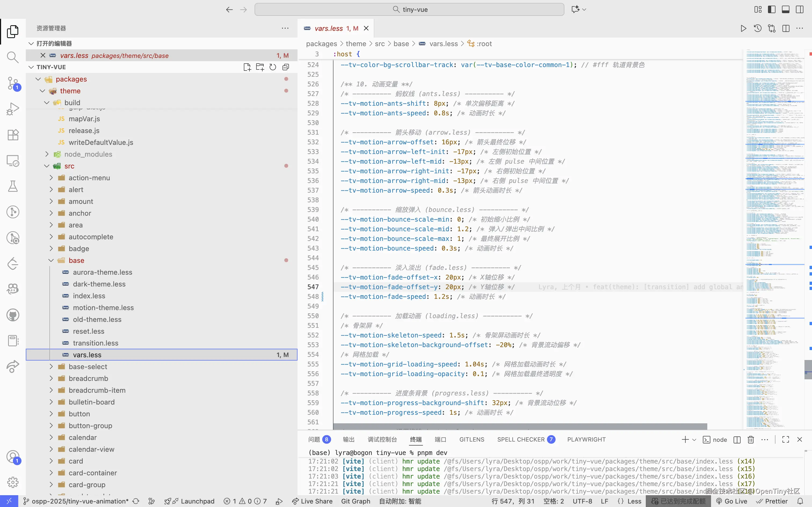The width and height of the screenshot is (812, 507).
Task: Open the new terminal launch profile dropdown
Action: pos(694,440)
